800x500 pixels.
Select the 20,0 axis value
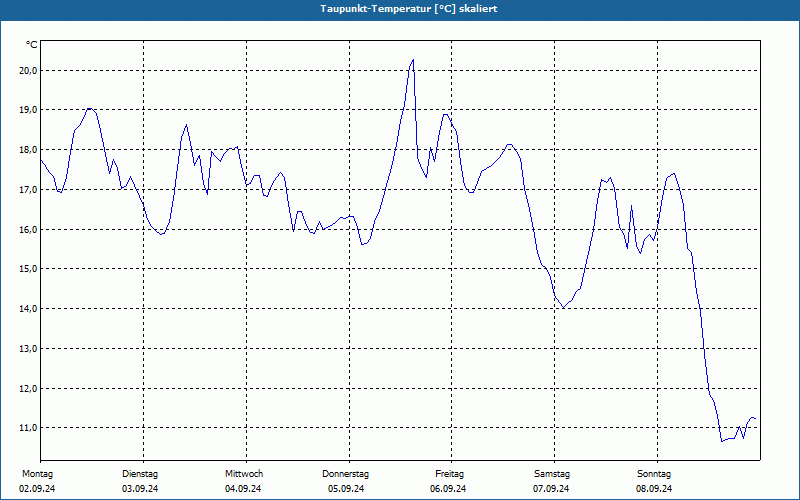pyautogui.click(x=28, y=70)
